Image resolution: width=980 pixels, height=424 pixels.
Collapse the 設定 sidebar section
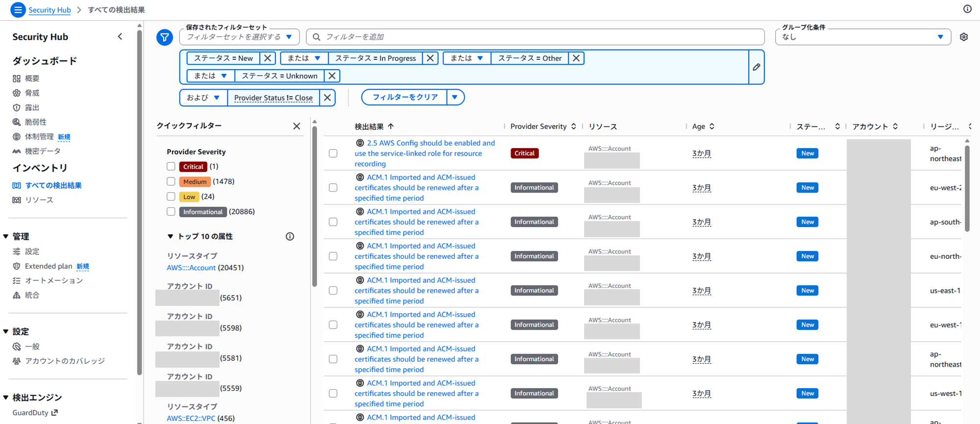coord(6,332)
